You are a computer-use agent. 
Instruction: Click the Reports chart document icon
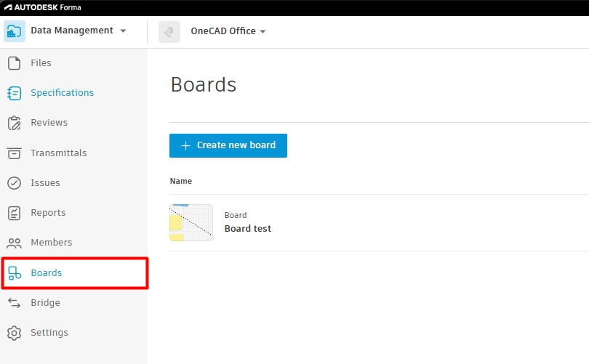pos(15,213)
